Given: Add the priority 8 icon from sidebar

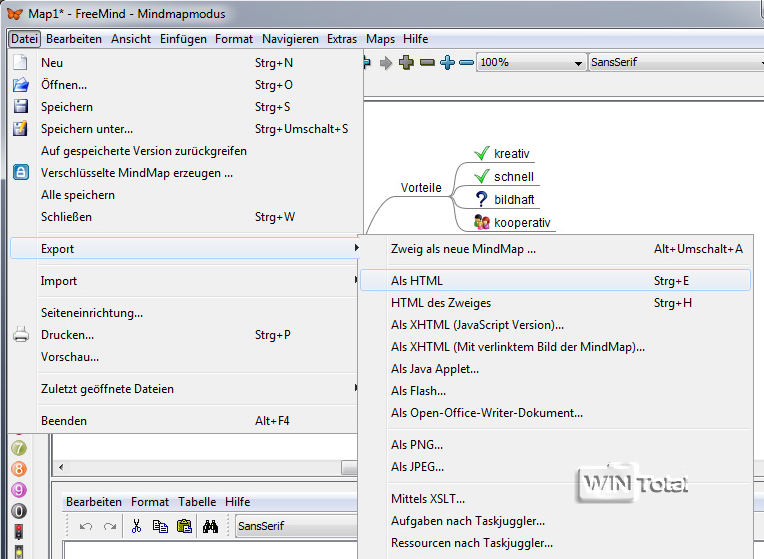Looking at the screenshot, I should 19,469.
